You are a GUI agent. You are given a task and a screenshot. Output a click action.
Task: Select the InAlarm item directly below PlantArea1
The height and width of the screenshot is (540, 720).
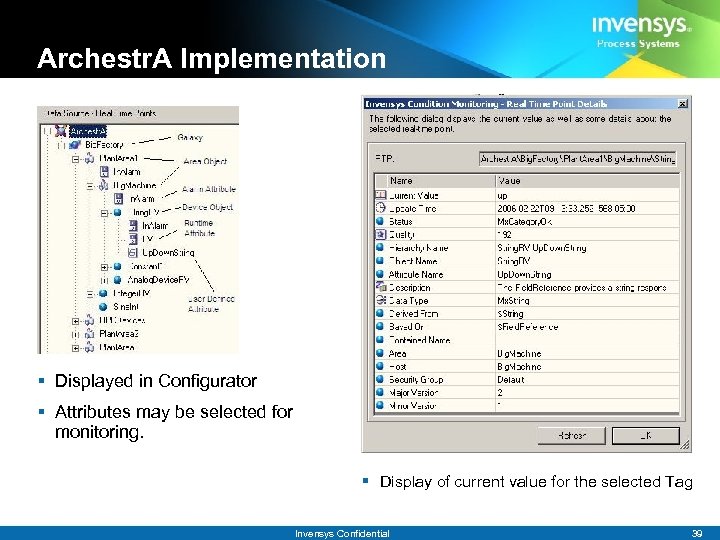point(127,172)
